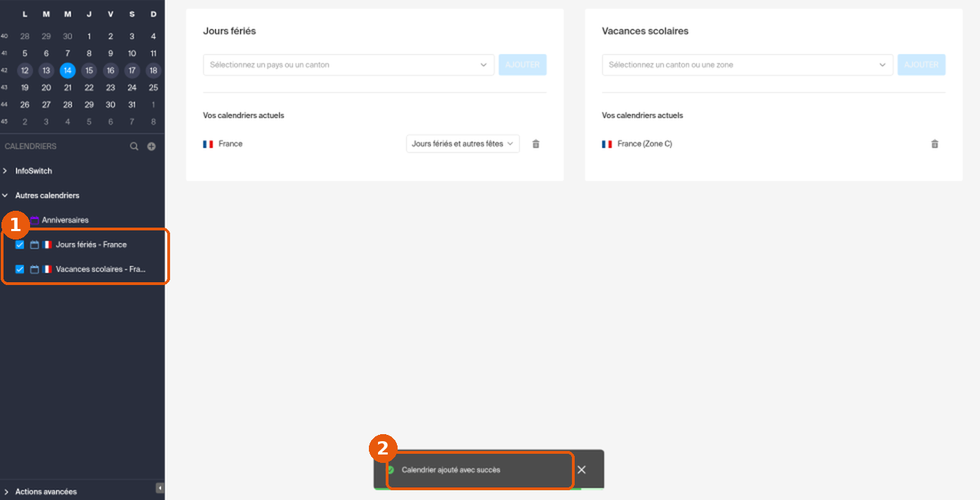980x500 pixels.
Task: Click the French flag beside Jours fériés - France
Action: (47, 244)
